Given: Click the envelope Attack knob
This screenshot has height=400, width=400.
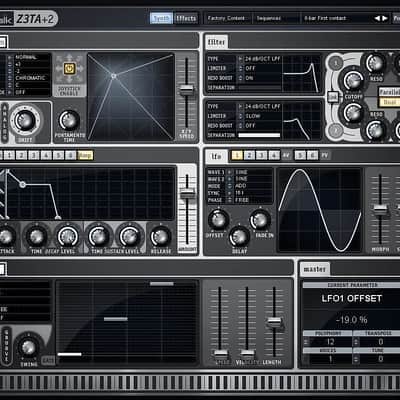Looking at the screenshot, I should pyautogui.click(x=6, y=237).
